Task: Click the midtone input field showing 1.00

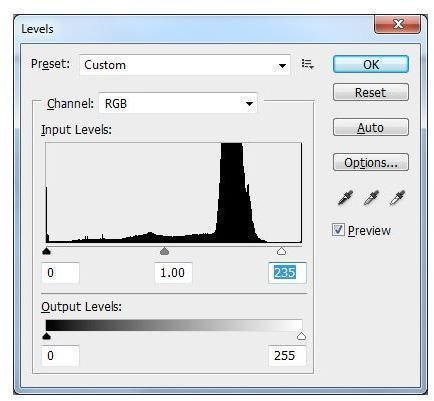Action: (x=173, y=273)
